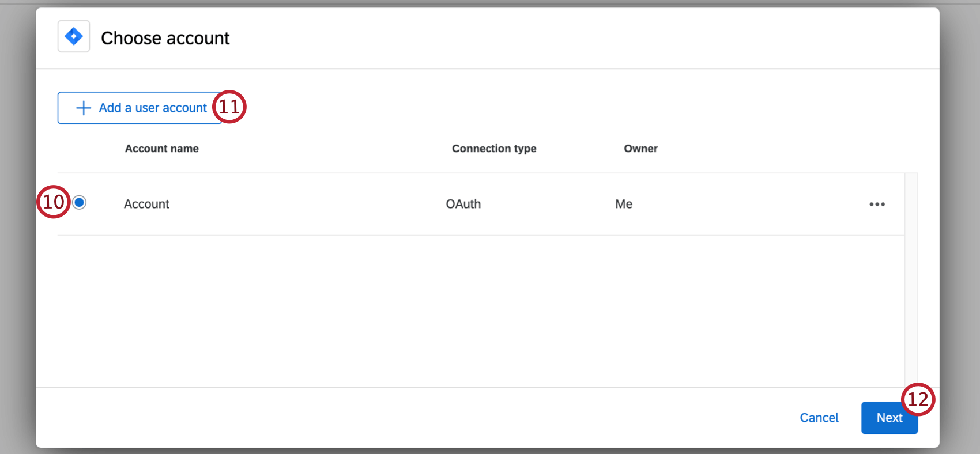This screenshot has height=454, width=980.
Task: Click the Connection type column header
Action: point(493,148)
